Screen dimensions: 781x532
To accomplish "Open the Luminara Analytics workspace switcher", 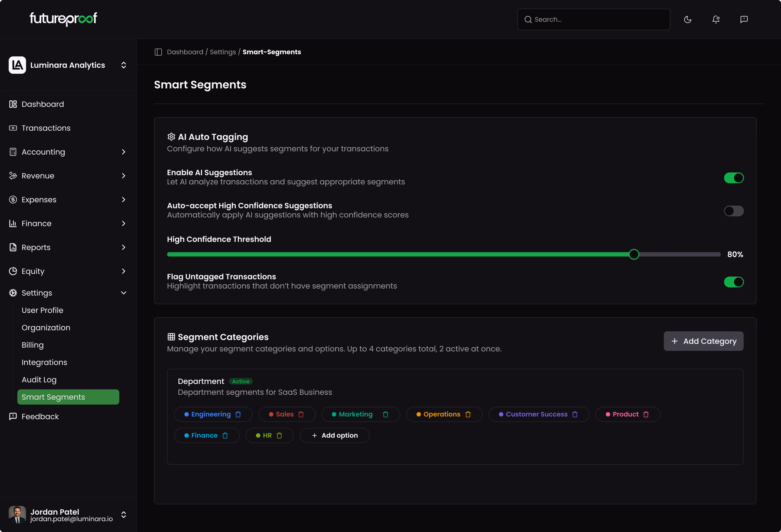I will (124, 65).
